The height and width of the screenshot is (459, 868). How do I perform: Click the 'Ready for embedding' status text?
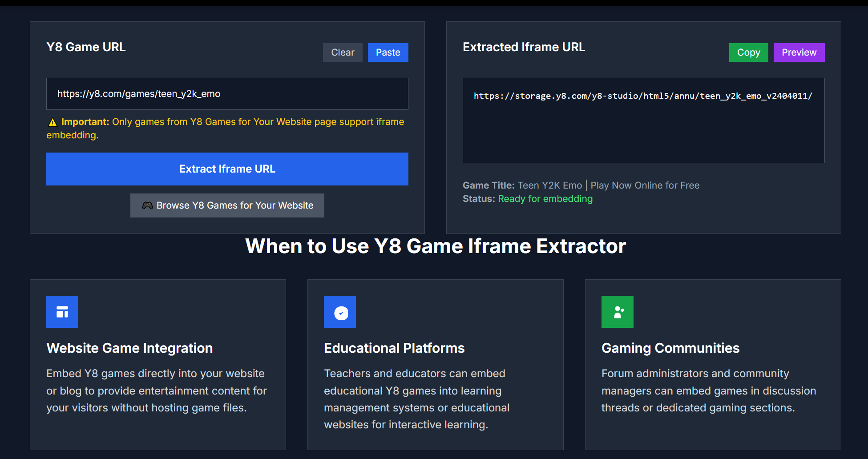click(545, 199)
